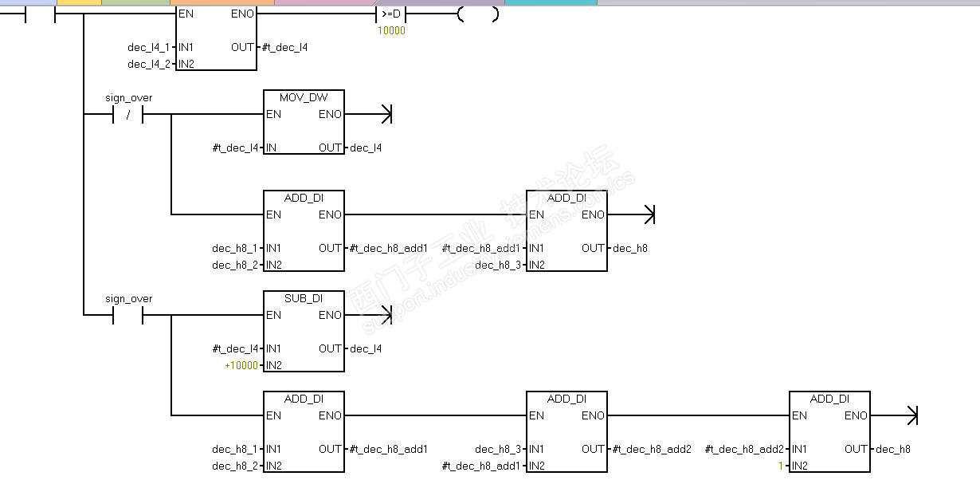Select the dec_l4_2 input operand
This screenshot has width=980, height=480.
click(x=149, y=64)
